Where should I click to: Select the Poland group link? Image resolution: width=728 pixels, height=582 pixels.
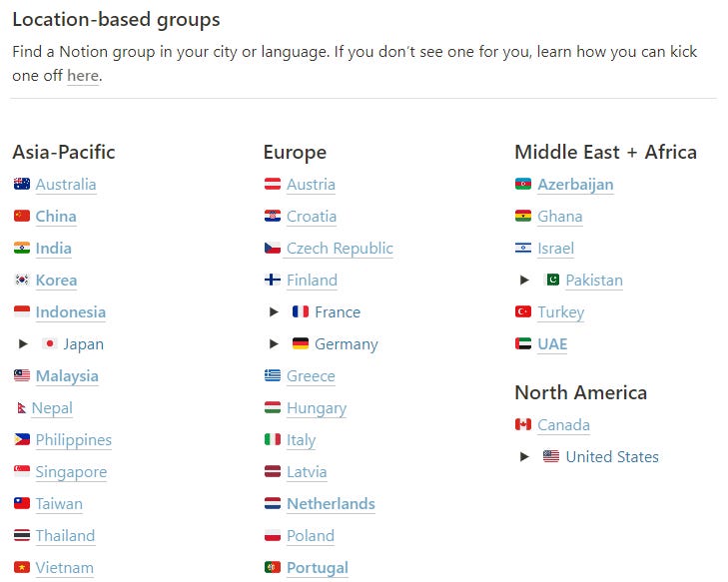[311, 536]
